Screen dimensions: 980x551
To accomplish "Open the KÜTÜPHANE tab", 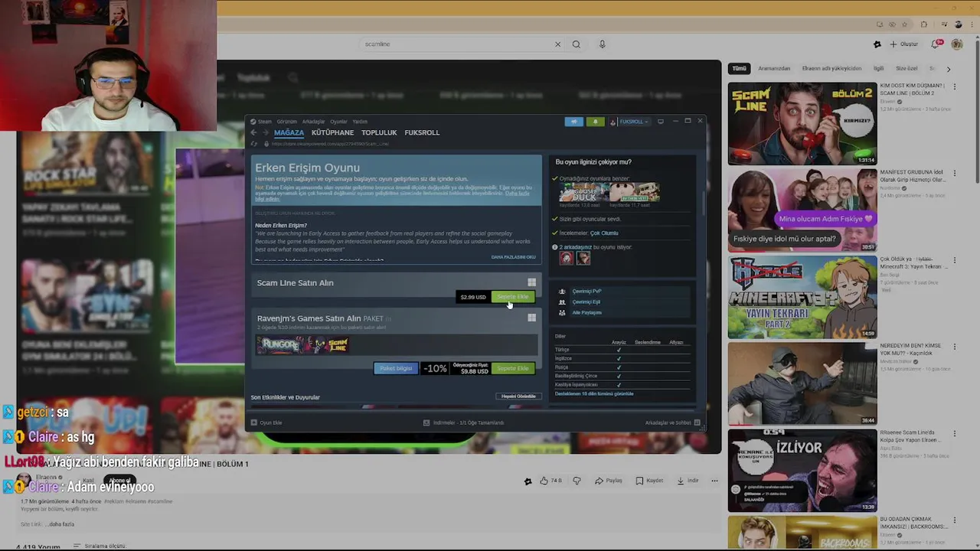I will tap(332, 132).
